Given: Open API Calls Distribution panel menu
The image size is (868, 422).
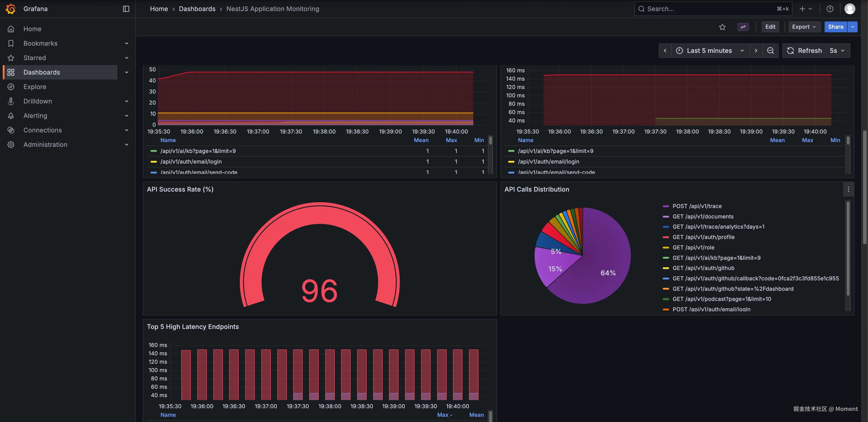Looking at the screenshot, I should [x=848, y=189].
